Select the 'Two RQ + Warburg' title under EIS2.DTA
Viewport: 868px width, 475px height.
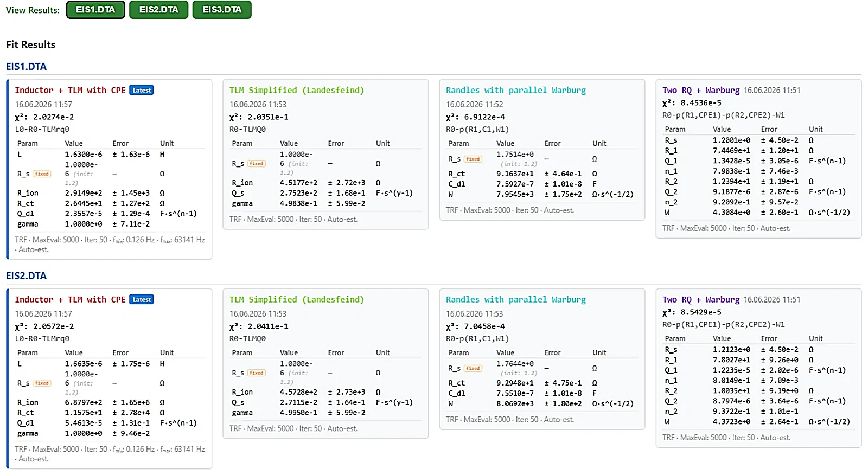coord(701,299)
